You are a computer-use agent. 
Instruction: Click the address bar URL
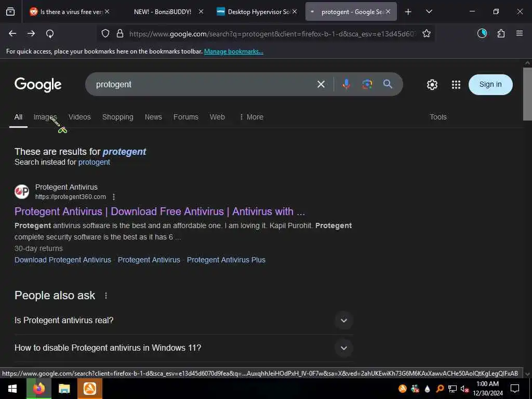click(x=271, y=34)
